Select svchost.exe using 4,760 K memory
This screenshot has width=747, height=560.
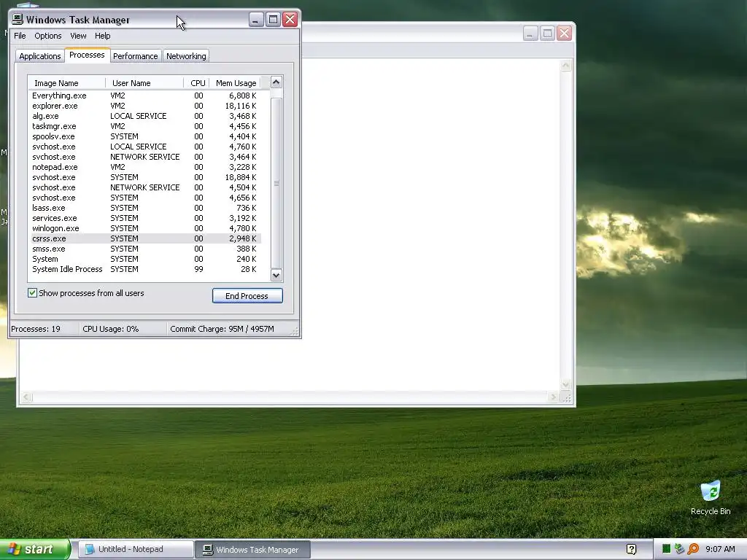pos(145,147)
